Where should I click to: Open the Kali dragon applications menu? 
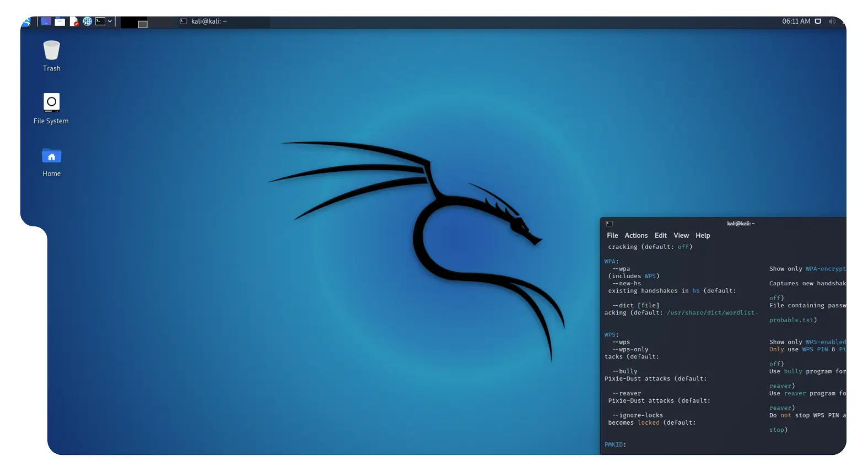(x=26, y=22)
